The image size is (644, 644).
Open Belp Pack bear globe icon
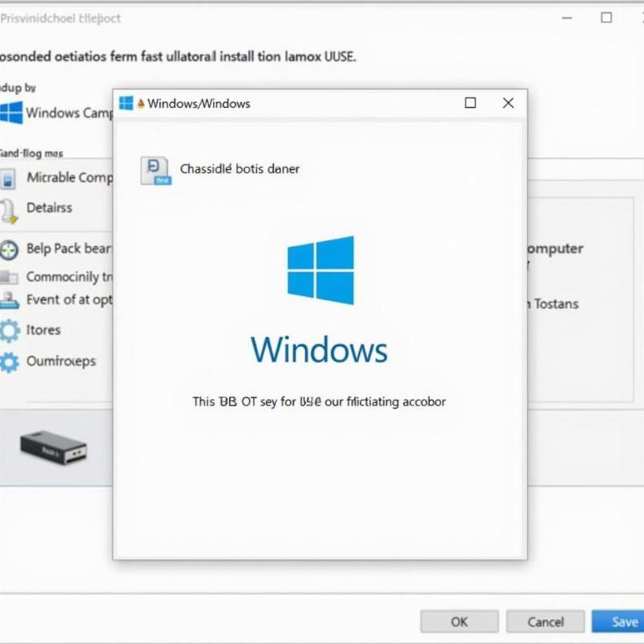point(9,249)
